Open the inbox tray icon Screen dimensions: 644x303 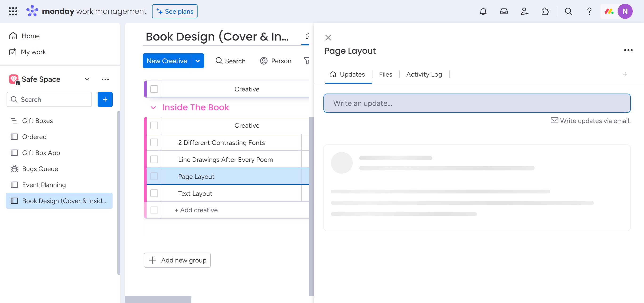pos(504,11)
